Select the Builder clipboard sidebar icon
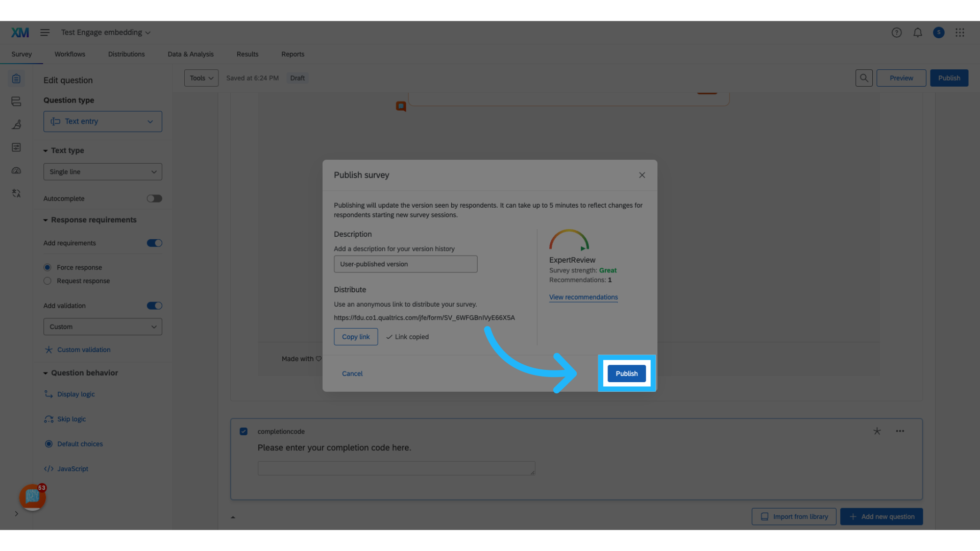980x551 pixels. coord(16,79)
